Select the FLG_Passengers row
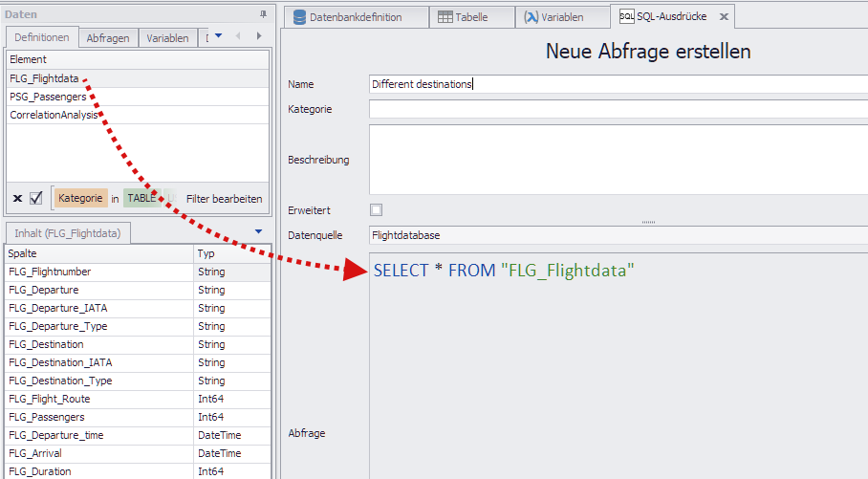Screen dimensions: 868x479 [138, 417]
